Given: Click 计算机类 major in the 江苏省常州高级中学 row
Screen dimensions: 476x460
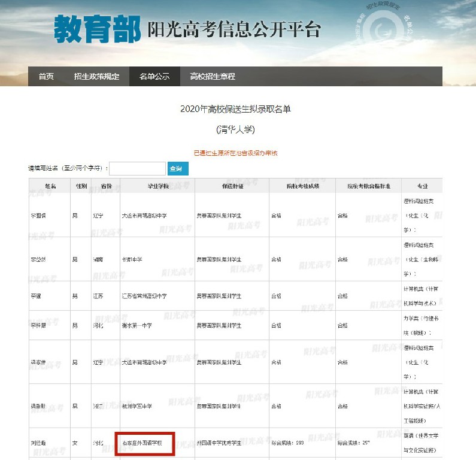Looking at the screenshot, I should click(x=421, y=296).
